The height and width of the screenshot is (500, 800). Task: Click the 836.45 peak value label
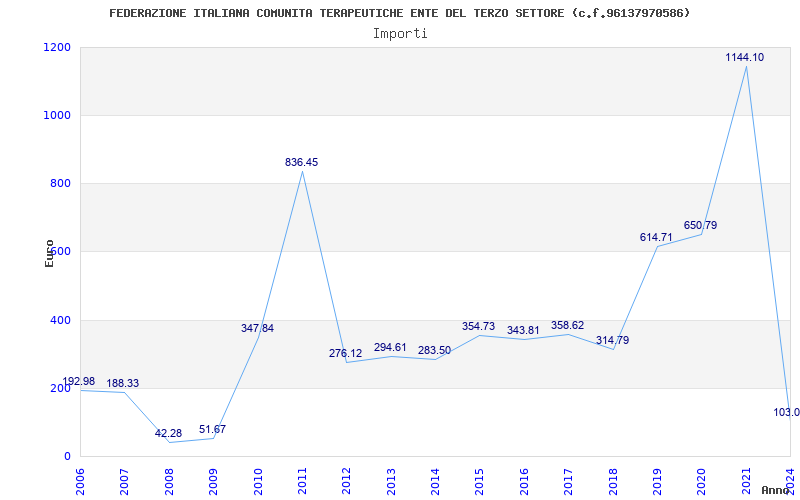301,163
